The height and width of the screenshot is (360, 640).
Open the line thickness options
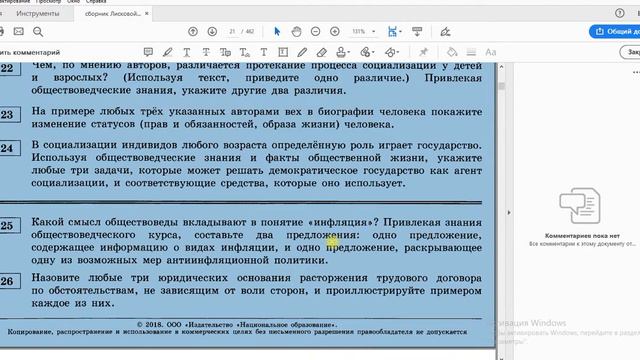click(x=471, y=52)
